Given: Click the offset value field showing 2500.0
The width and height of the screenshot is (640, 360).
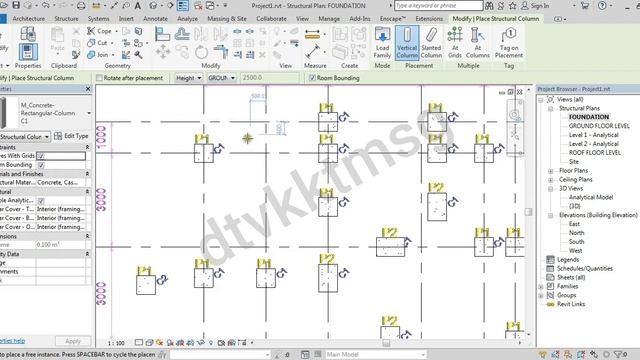Looking at the screenshot, I should [x=270, y=78].
